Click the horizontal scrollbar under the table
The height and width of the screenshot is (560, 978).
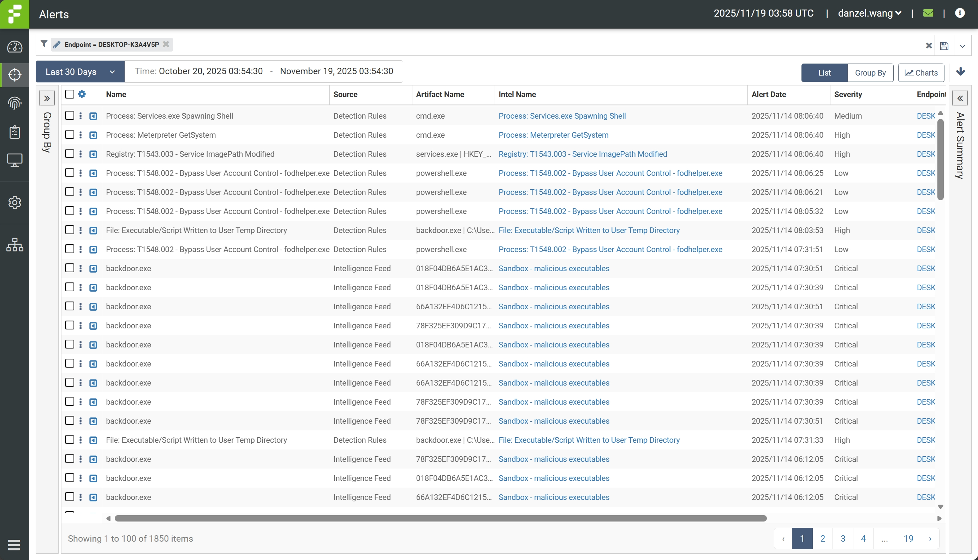tap(440, 518)
